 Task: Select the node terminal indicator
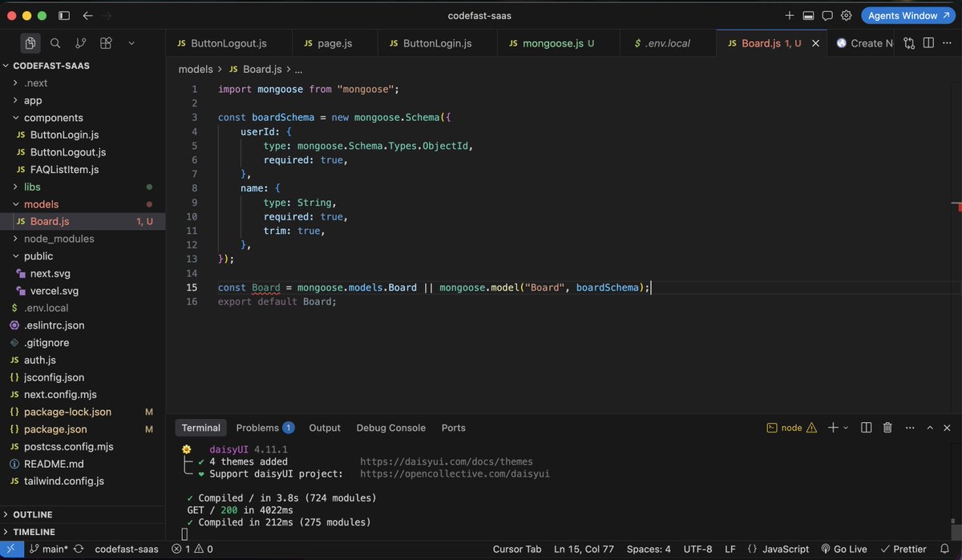tap(792, 428)
